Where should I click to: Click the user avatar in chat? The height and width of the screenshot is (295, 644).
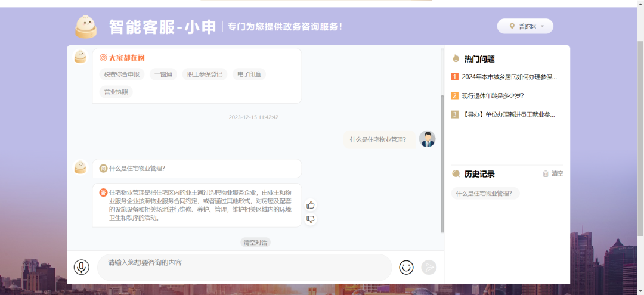coord(427,139)
